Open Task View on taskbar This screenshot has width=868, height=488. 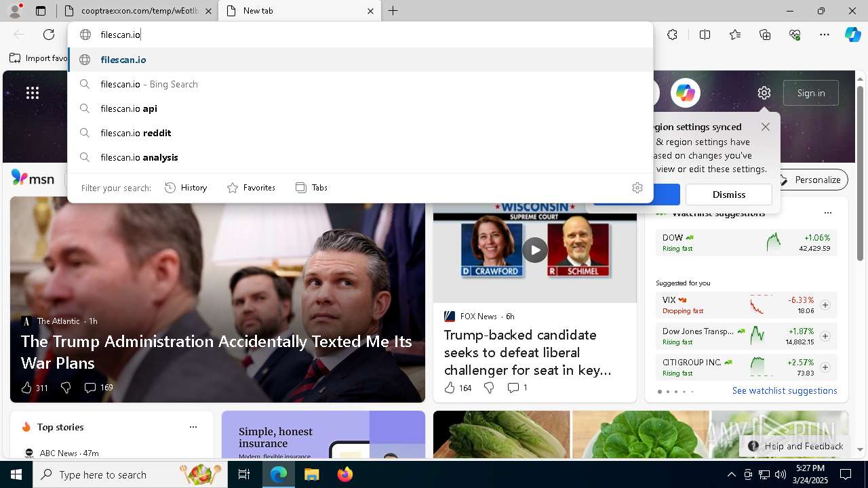coord(244,474)
